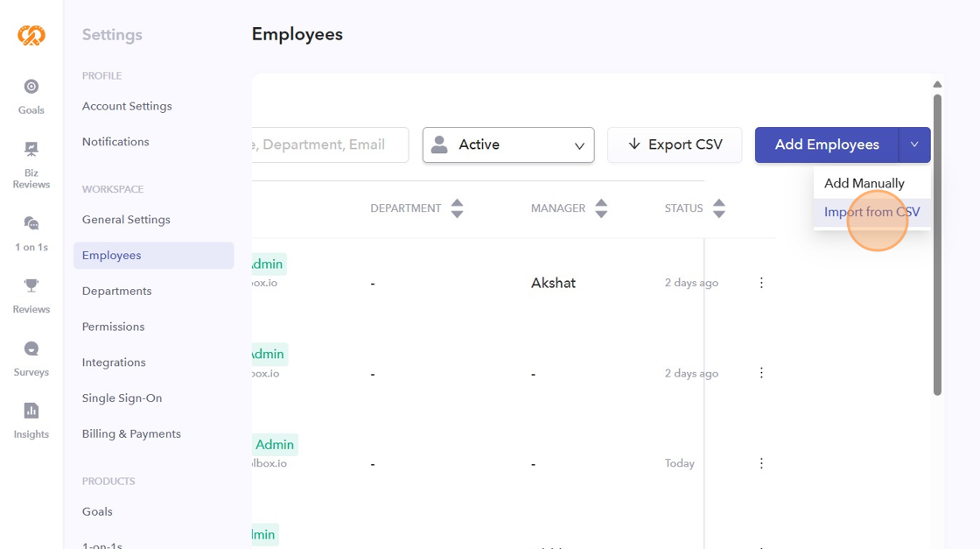980x549 pixels.
Task: Click the Add Employees button
Action: [x=827, y=145]
